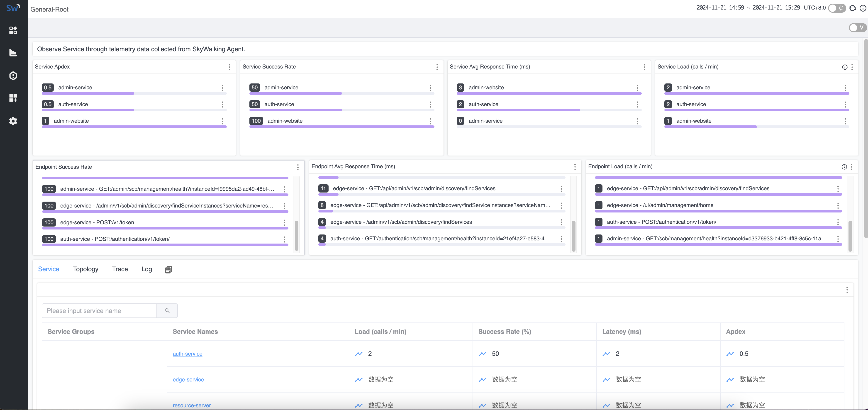Open the chart metrics sidebar icon

[13, 53]
